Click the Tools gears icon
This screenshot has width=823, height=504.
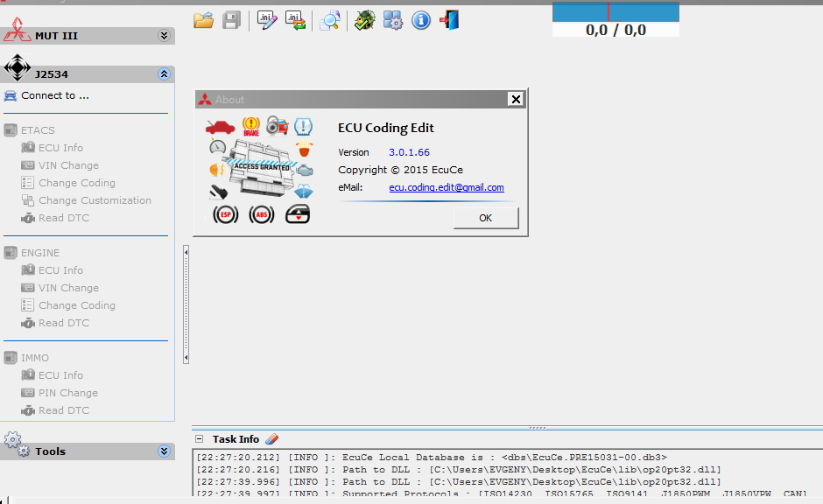(17, 444)
